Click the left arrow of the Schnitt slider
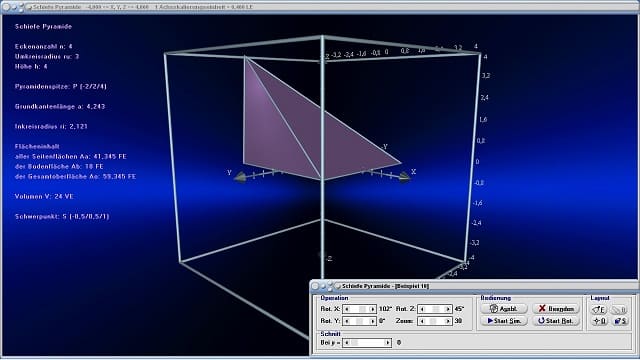640x360 pixels. (x=347, y=342)
